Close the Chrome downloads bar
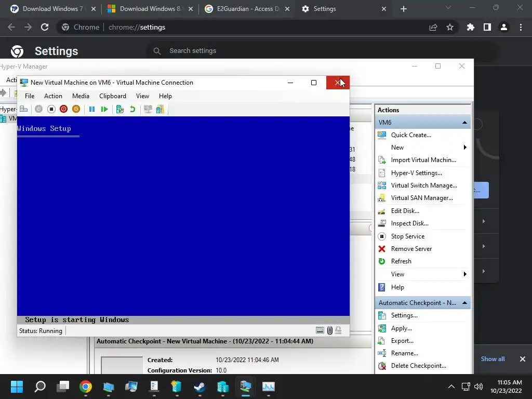Image resolution: width=532 pixels, height=399 pixels. pos(523,359)
